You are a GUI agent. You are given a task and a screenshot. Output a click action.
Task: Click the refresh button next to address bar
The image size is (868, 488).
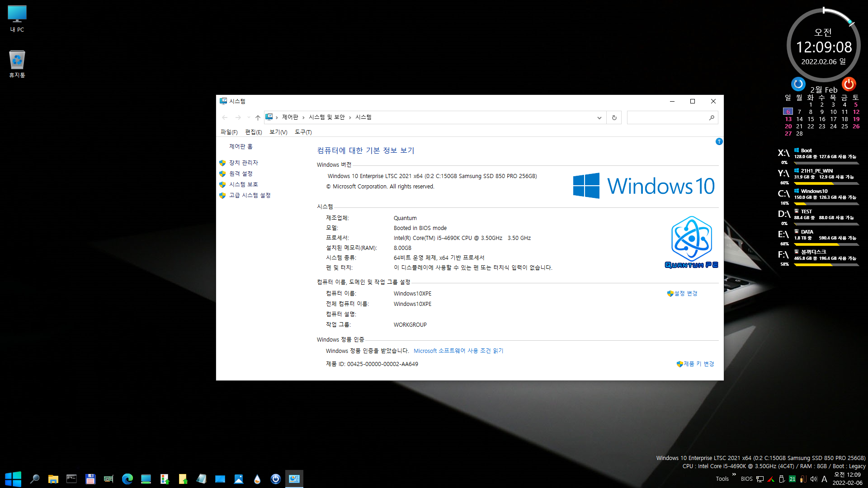tap(614, 117)
